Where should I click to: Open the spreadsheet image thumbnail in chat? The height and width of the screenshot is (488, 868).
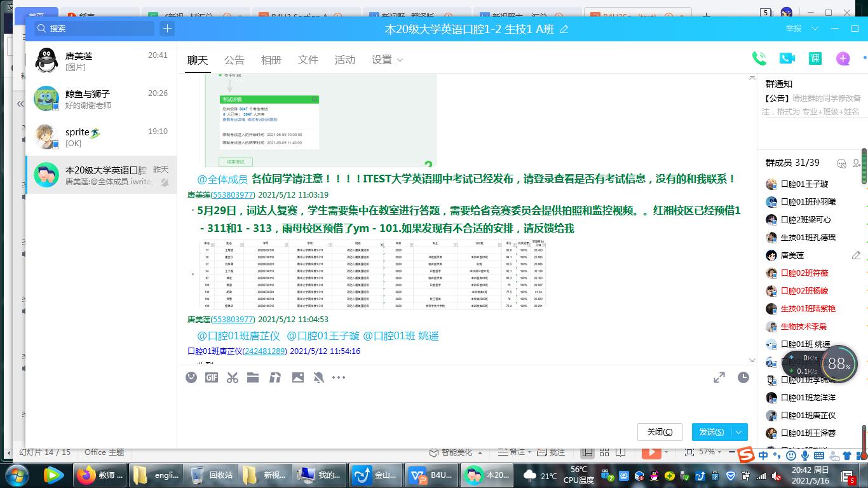click(x=372, y=274)
